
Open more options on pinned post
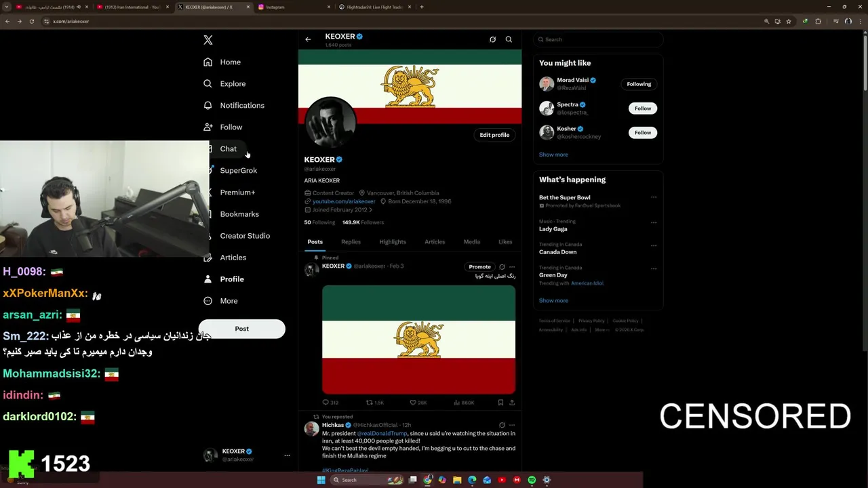click(x=512, y=267)
